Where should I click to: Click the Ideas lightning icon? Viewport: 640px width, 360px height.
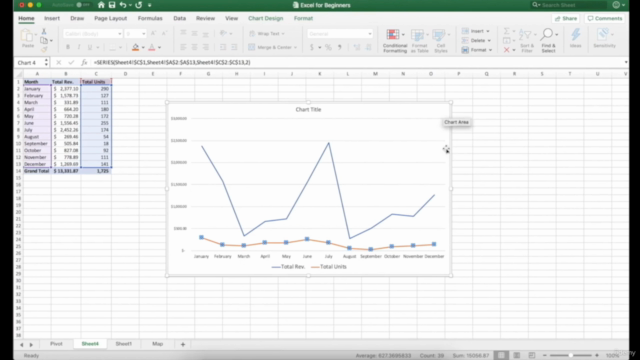point(576,38)
